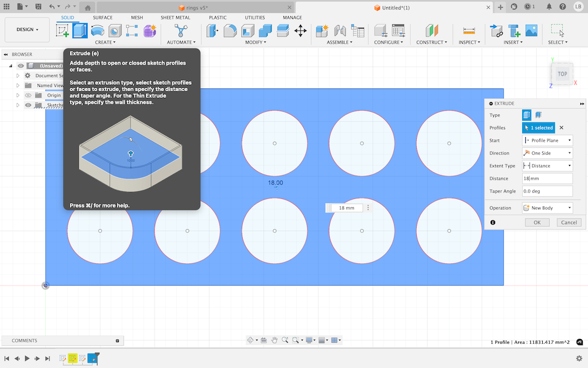Screen dimensions: 588x368
Task: Switch to the UTILITIES tab
Action: (255, 18)
